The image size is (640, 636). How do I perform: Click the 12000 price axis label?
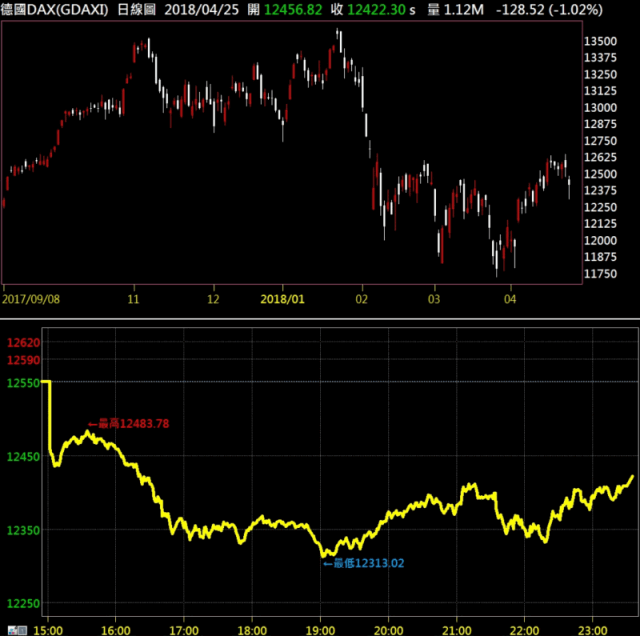[598, 240]
